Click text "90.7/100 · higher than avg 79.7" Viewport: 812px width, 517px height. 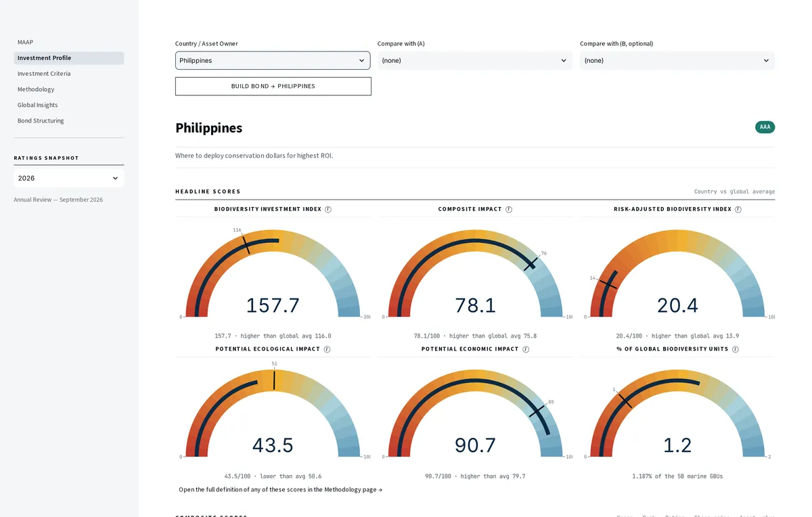tap(475, 476)
